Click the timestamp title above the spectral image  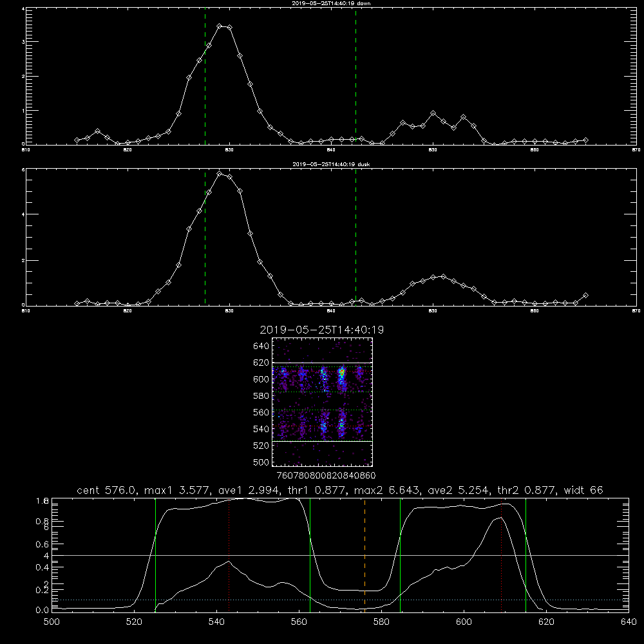click(321, 330)
